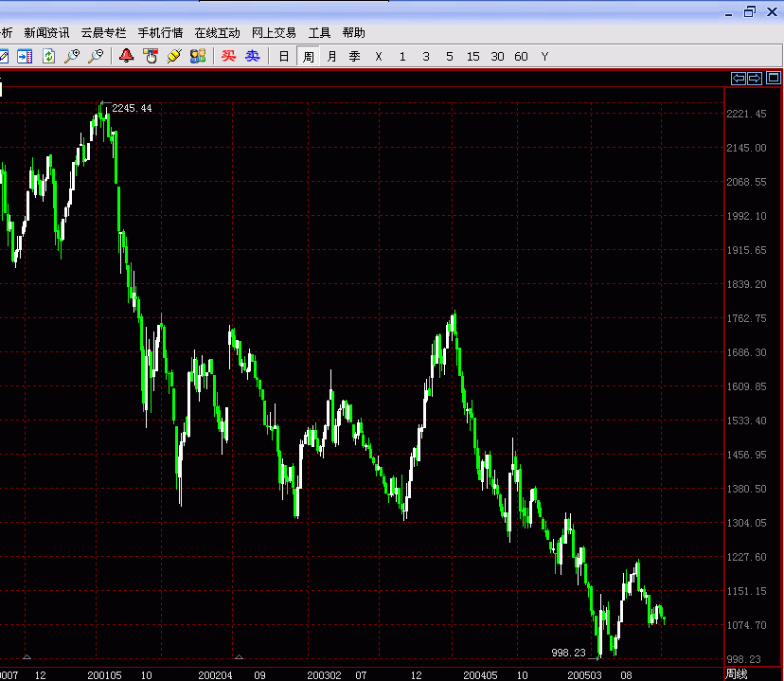
Task: Zoom out with magnifier minus icon
Action: 96,56
